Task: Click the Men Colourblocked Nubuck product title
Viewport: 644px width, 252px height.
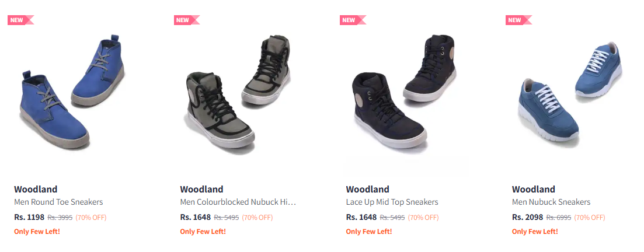Action: tap(238, 202)
